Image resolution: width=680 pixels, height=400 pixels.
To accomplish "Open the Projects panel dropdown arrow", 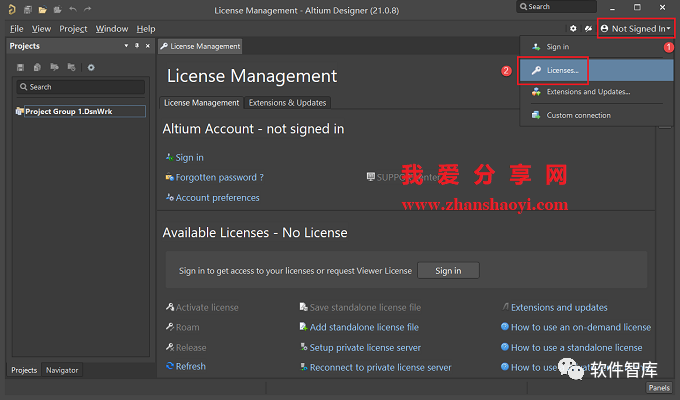I will 126,46.
